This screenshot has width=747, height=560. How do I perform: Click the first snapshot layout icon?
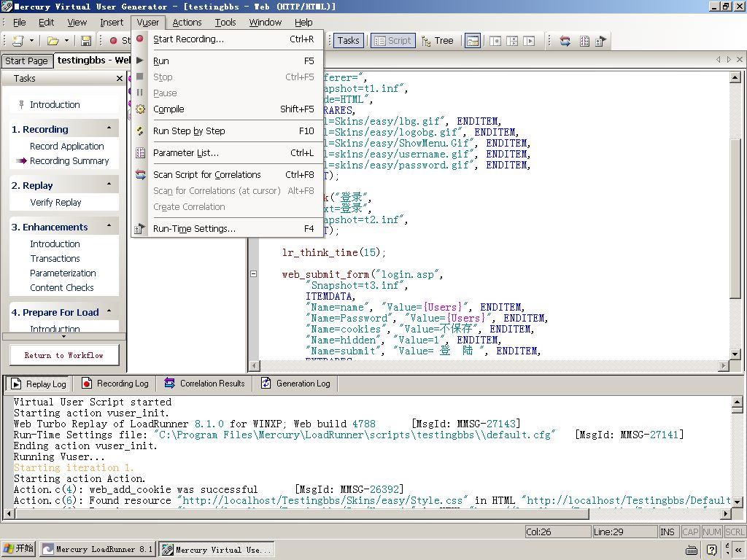[495, 41]
